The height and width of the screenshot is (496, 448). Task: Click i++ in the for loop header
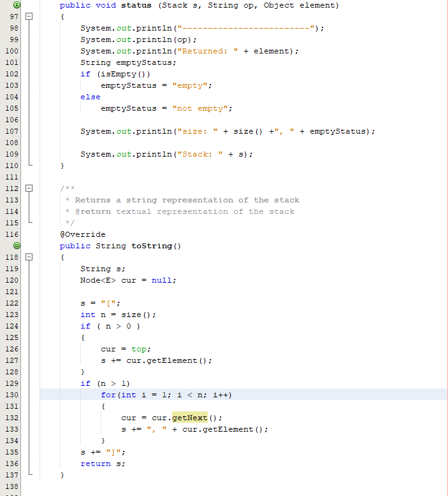(220, 395)
